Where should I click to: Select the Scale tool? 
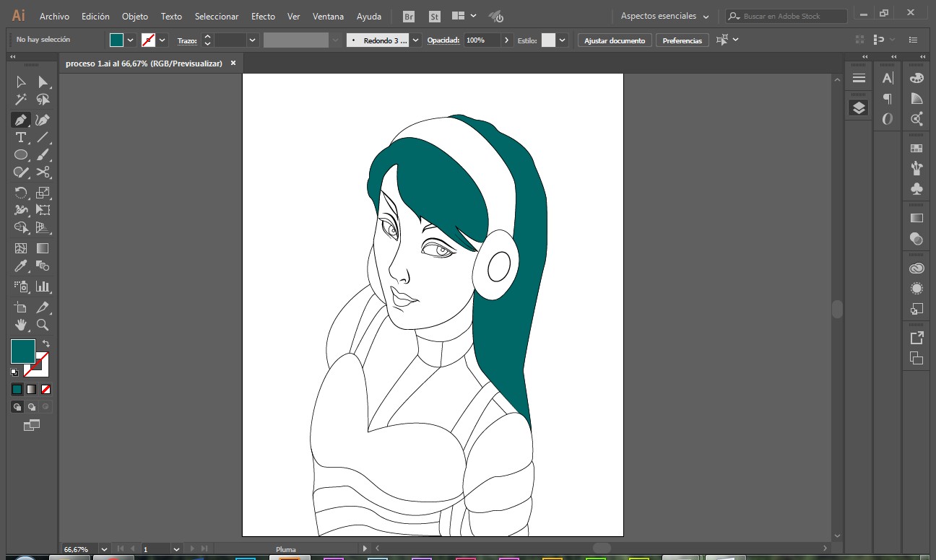(x=43, y=193)
